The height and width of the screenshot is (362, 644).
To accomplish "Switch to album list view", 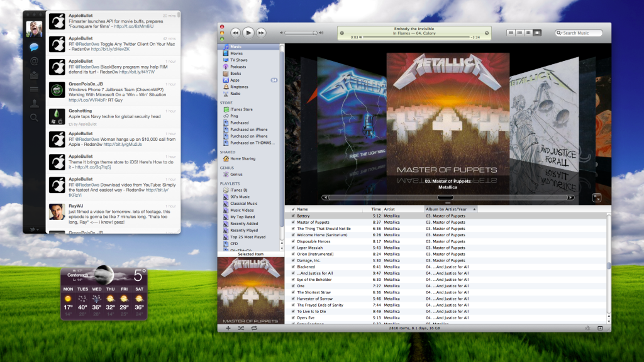I will coord(519,33).
